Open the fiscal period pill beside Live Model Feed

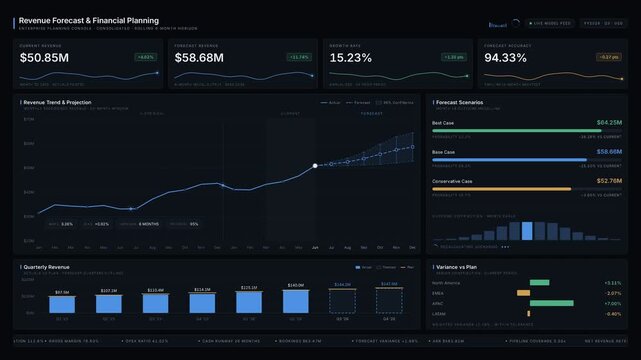pos(603,23)
